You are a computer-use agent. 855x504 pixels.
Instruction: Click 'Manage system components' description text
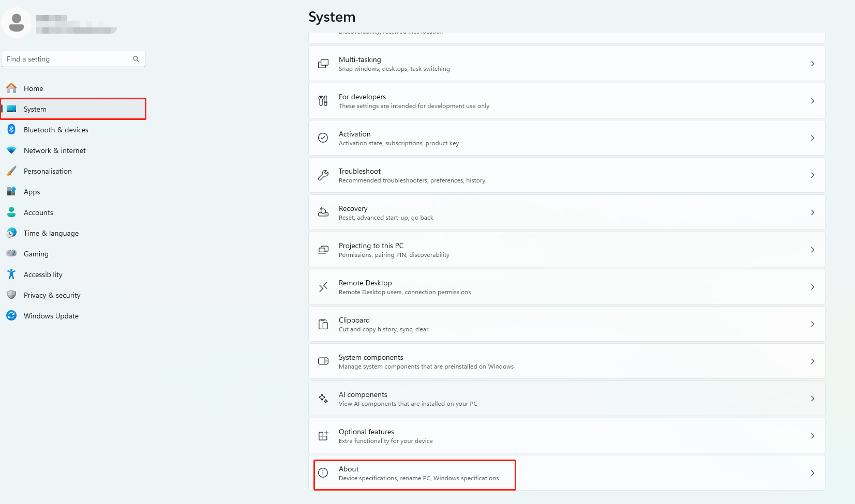click(426, 366)
